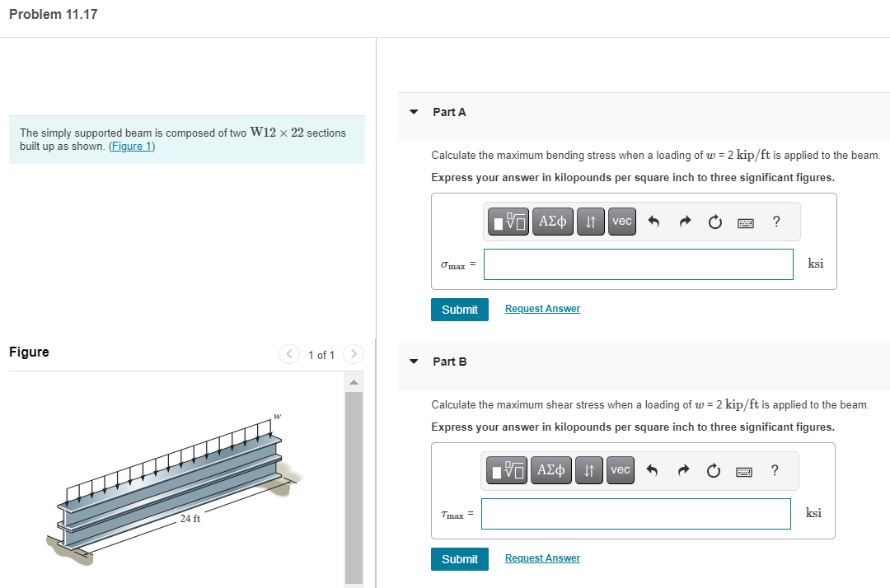The height and width of the screenshot is (588, 890).
Task: Click the 'Figure' panel heading
Action: (29, 352)
